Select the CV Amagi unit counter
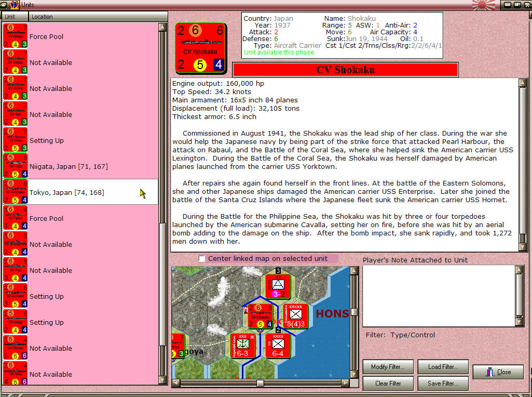532x397 pixels. point(15,36)
